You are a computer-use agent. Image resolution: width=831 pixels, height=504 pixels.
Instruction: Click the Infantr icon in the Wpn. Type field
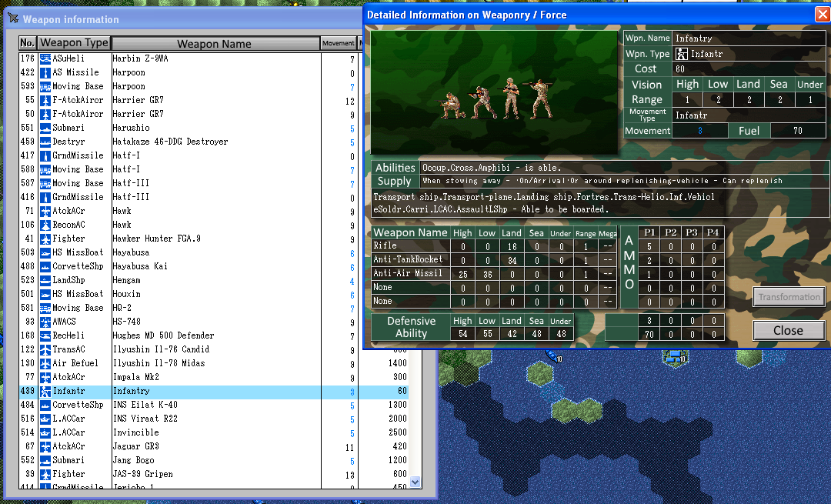(x=682, y=54)
